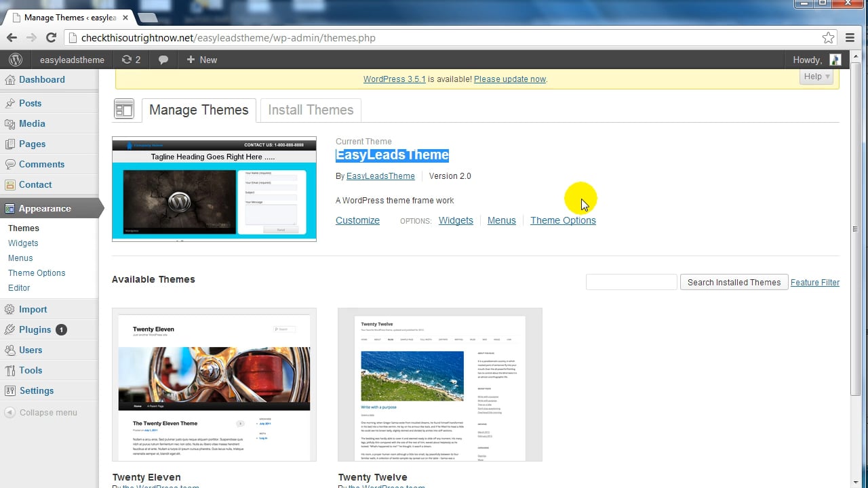Image resolution: width=868 pixels, height=488 pixels.
Task: Switch to the Install Themes tab
Action: pyautogui.click(x=311, y=110)
